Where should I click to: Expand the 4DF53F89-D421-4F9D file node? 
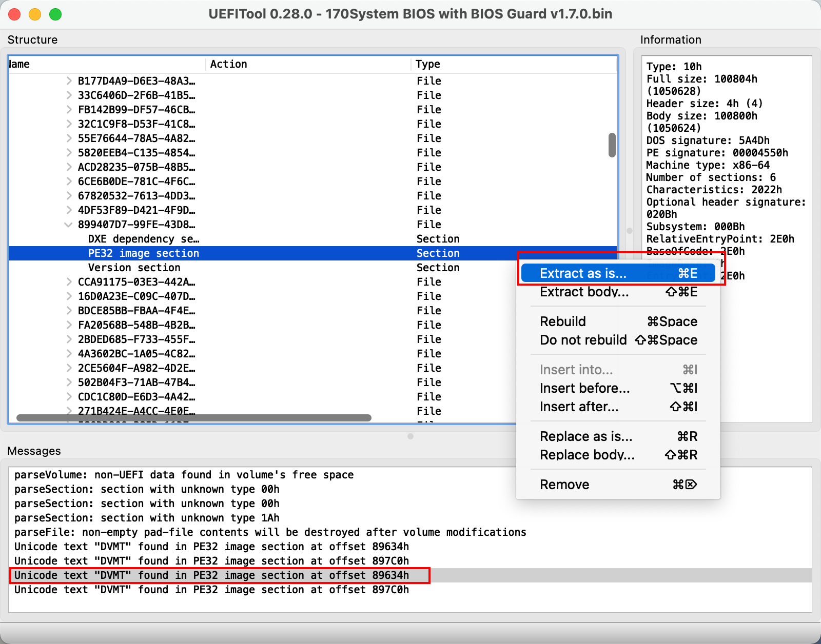[x=69, y=210]
